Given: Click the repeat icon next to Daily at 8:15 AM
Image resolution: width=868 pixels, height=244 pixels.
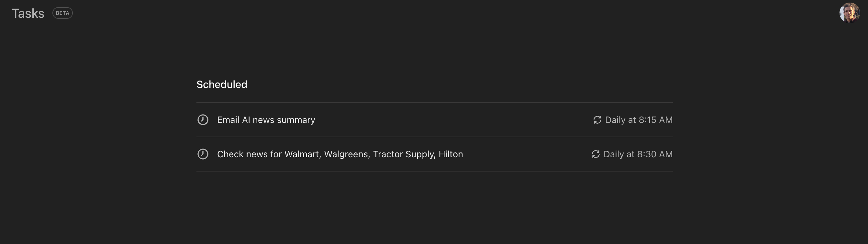Looking at the screenshot, I should (x=597, y=120).
